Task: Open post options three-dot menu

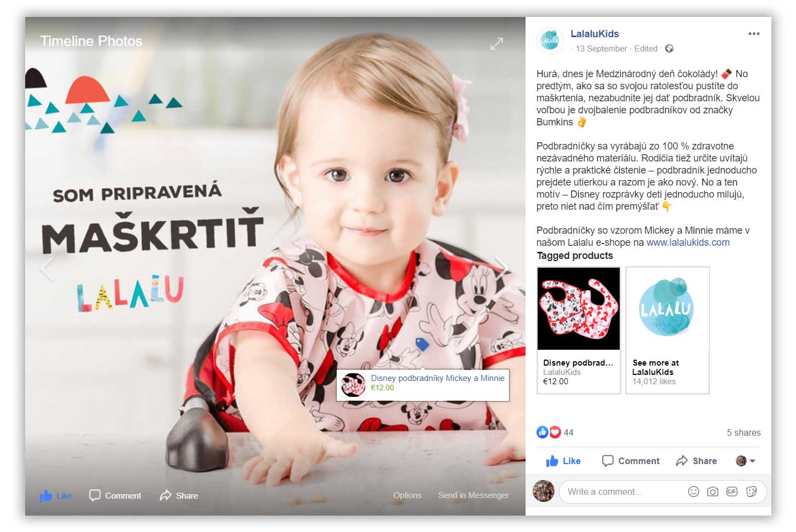Action: [754, 34]
